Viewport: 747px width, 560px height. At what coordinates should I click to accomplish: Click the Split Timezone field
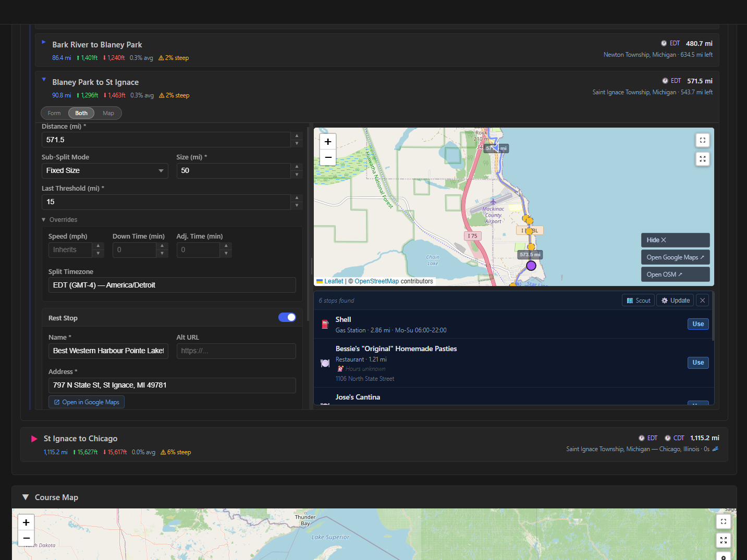click(x=172, y=285)
